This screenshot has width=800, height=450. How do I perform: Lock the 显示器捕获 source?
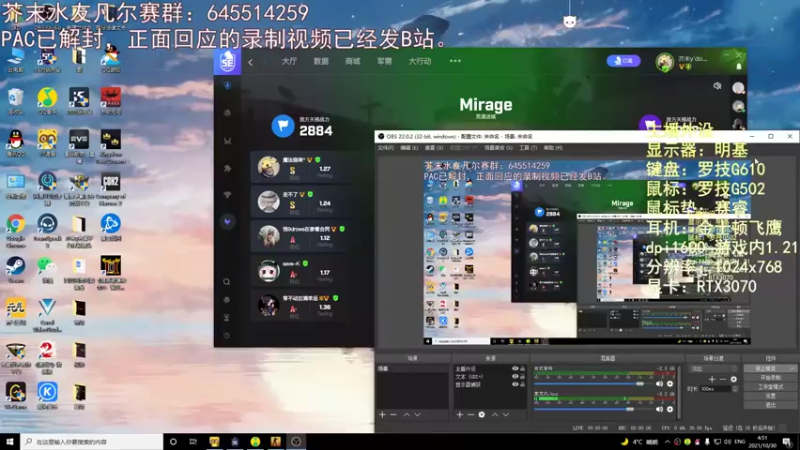[x=522, y=385]
